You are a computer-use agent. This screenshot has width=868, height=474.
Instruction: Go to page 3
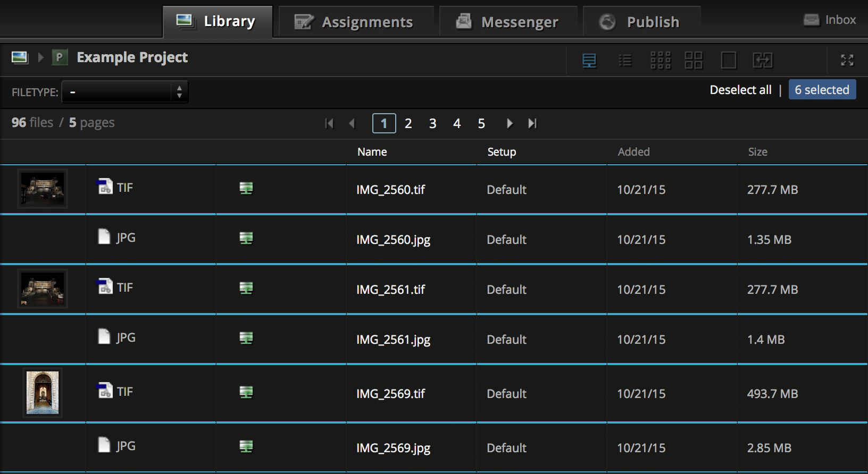click(432, 124)
